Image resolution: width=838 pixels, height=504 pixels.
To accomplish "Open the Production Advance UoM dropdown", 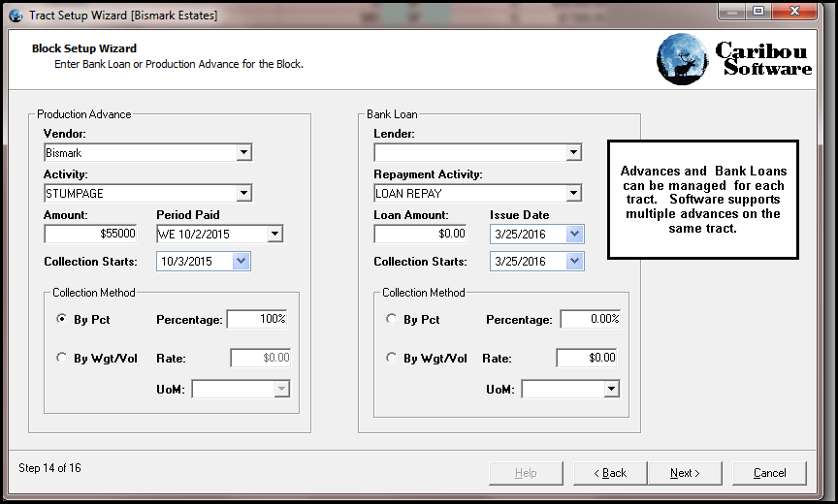I will (x=281, y=389).
